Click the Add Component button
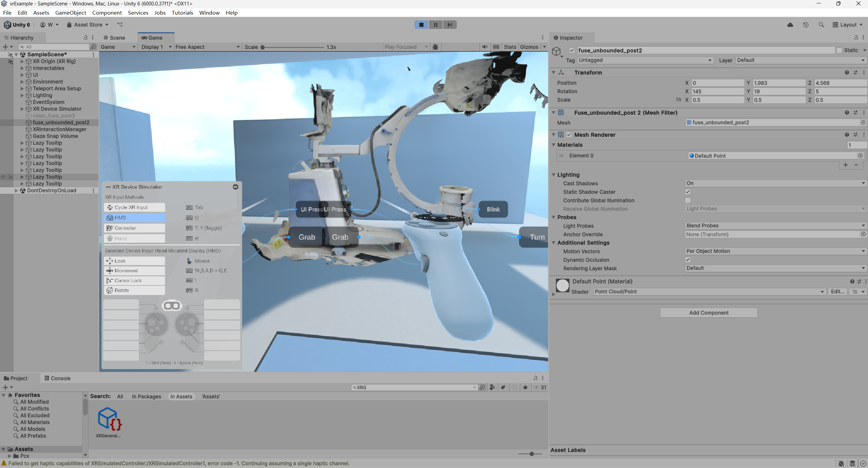This screenshot has width=868, height=468. pyautogui.click(x=709, y=313)
